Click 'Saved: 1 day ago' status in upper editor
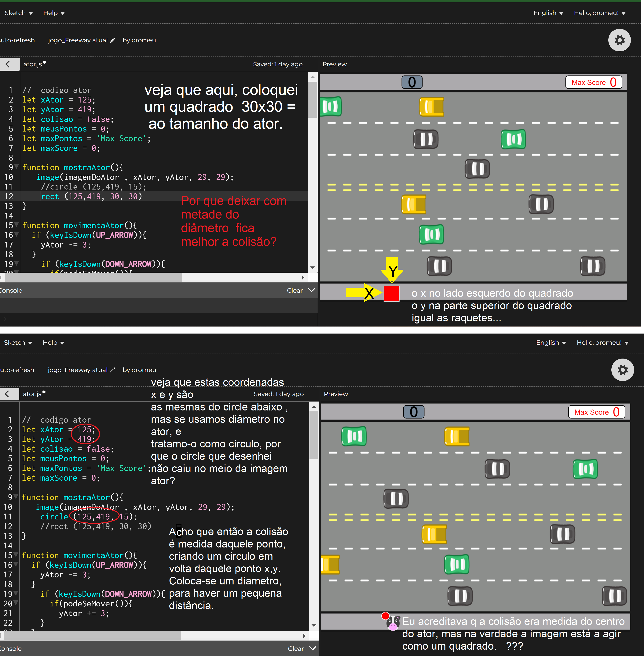Screen dimensions: 644x661 (x=278, y=64)
